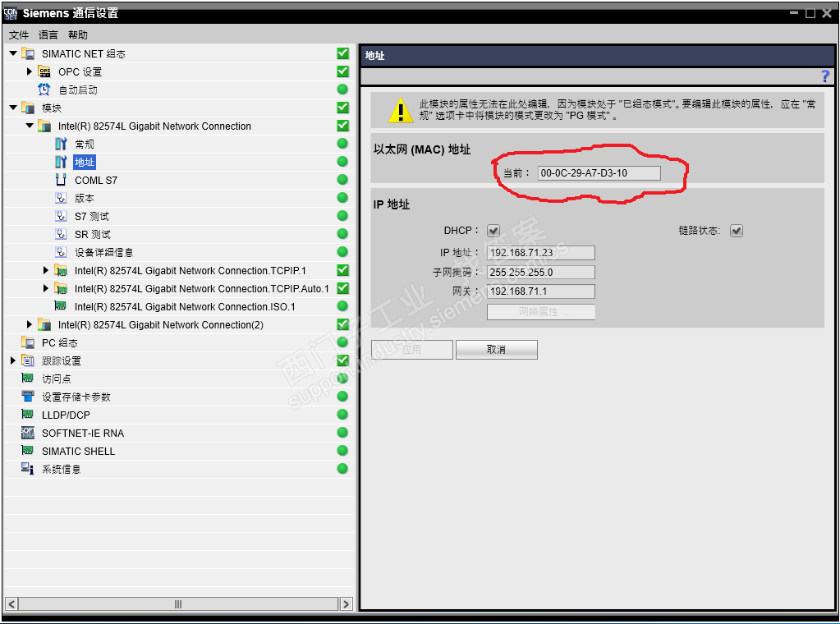Click the 模块 folder icon
The width and height of the screenshot is (840, 624).
pos(28,108)
